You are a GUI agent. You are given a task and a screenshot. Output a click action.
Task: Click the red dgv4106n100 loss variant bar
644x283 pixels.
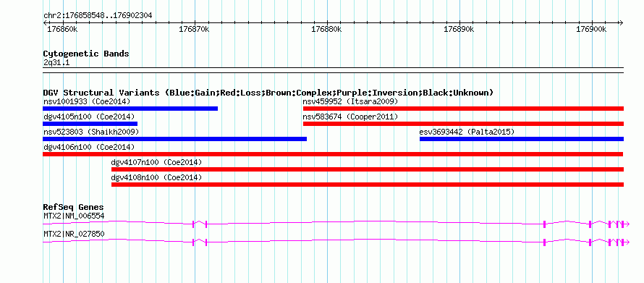pos(333,154)
